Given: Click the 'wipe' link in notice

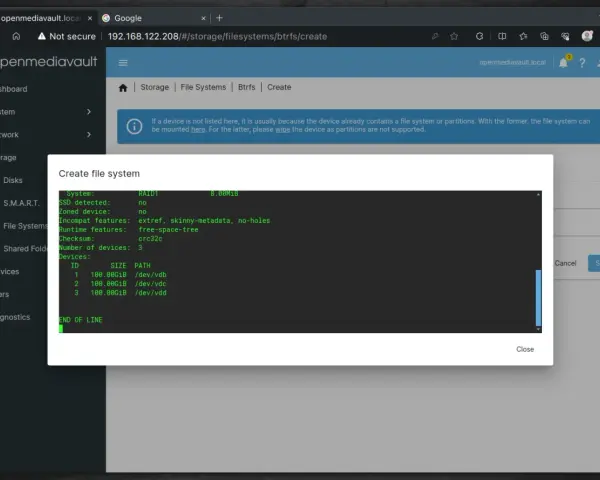Looking at the screenshot, I should (282, 129).
